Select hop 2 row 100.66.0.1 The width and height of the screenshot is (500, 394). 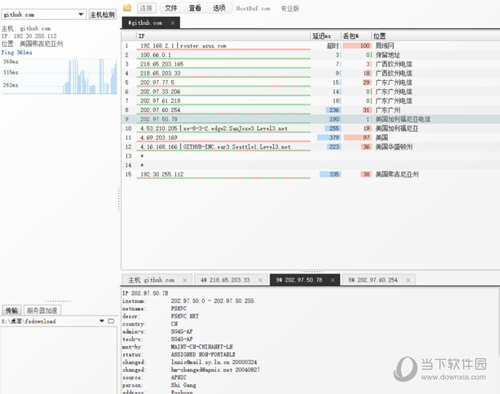point(310,55)
